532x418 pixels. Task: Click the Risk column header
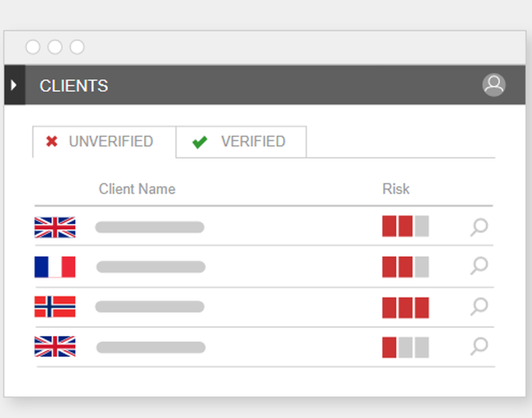click(x=396, y=189)
